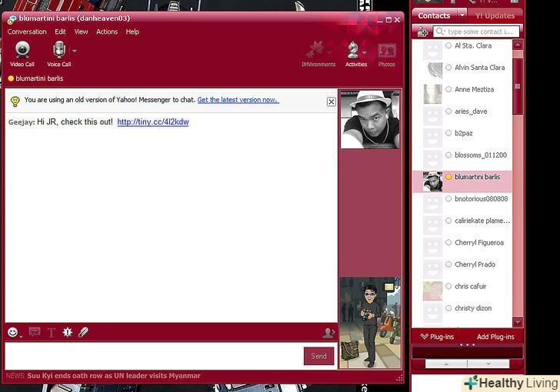Focus the message typing box
Screen dimensions: 560x392
tap(154, 356)
